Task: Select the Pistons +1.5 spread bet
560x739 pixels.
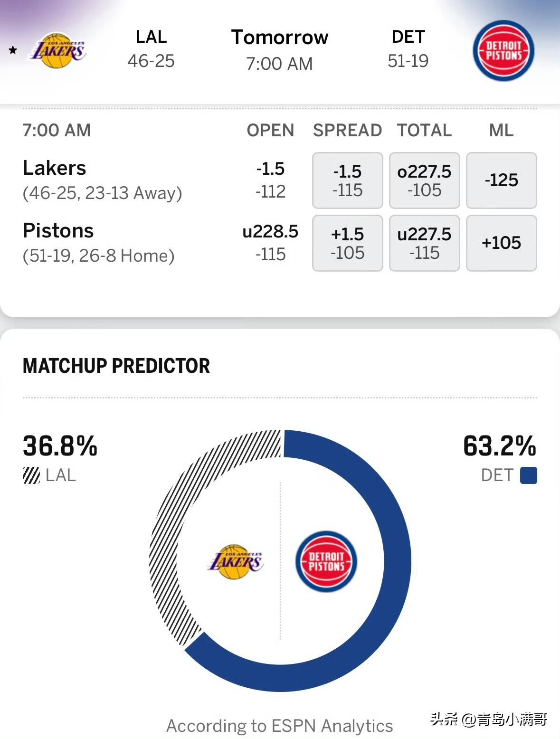Action: coord(347,243)
